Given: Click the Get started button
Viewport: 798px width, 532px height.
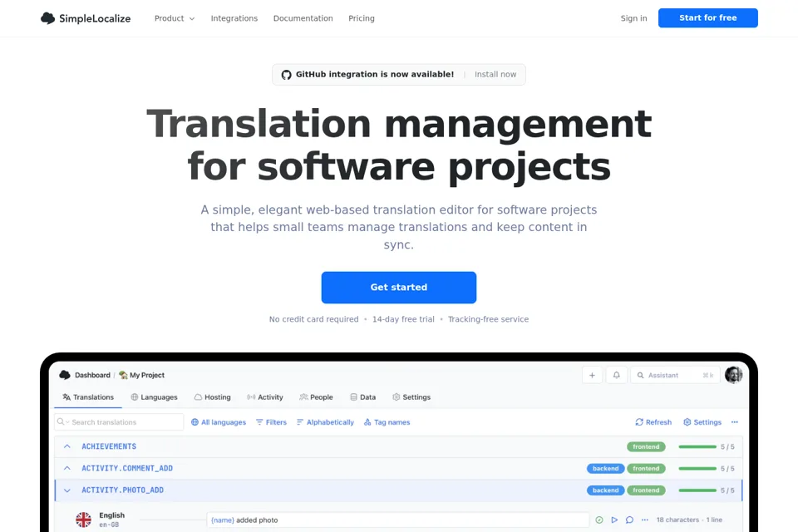Looking at the screenshot, I should click(x=398, y=287).
